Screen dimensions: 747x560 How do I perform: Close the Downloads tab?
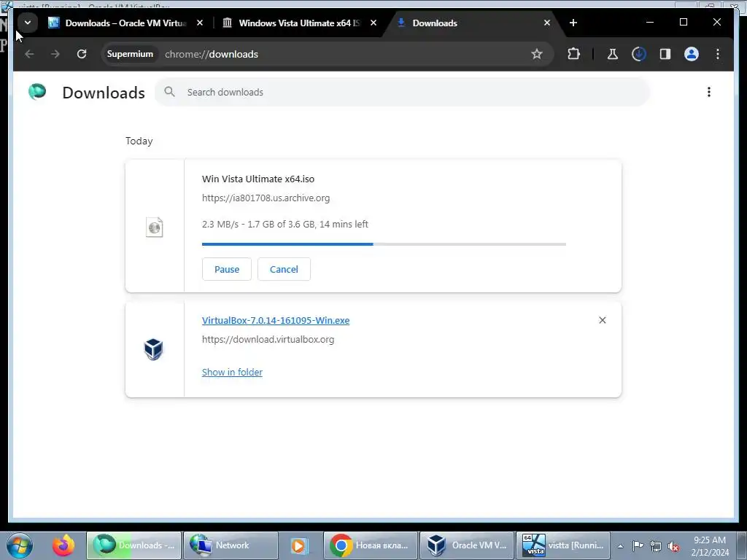click(x=547, y=23)
